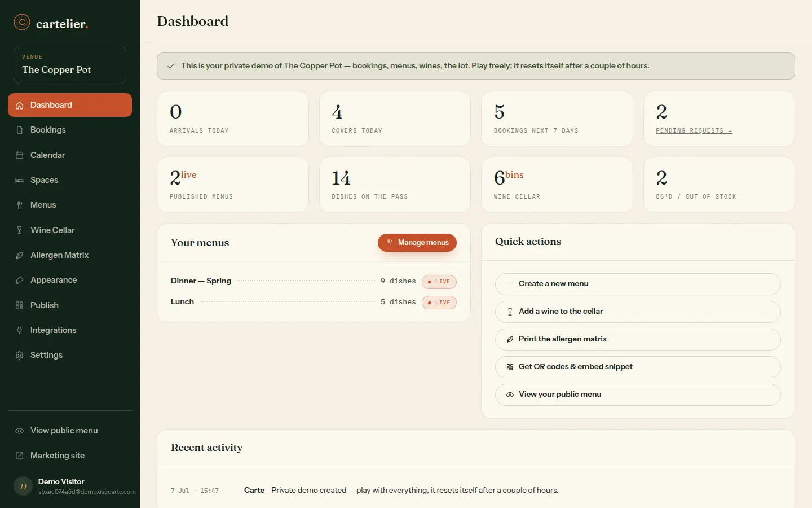Open Appearance in the sidebar

click(x=70, y=280)
